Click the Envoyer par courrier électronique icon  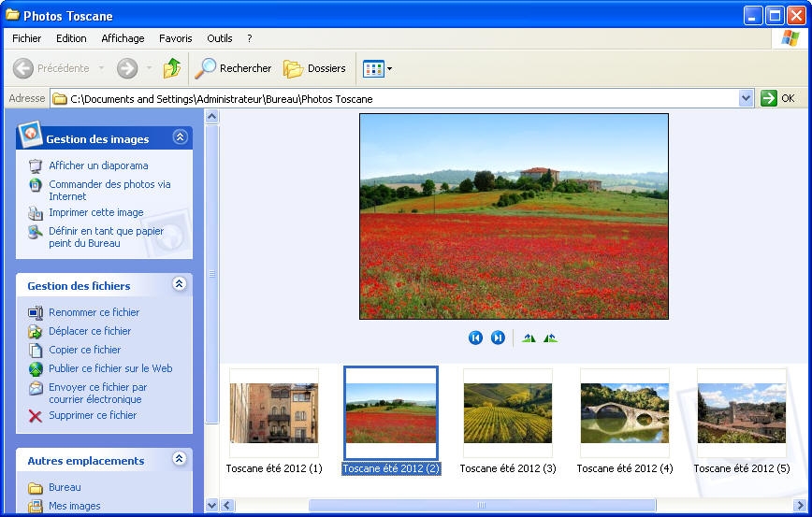36,388
